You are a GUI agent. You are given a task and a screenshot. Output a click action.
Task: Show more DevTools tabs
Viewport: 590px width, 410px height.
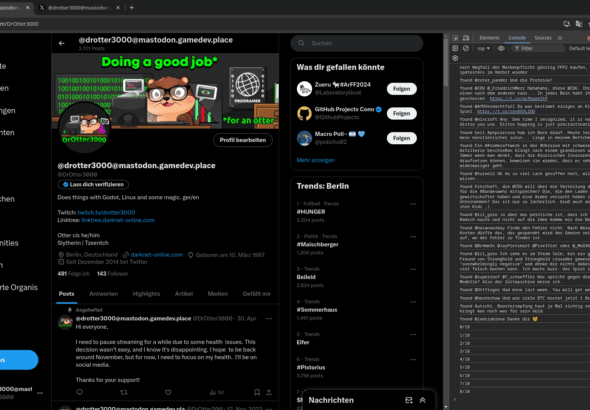(x=560, y=38)
